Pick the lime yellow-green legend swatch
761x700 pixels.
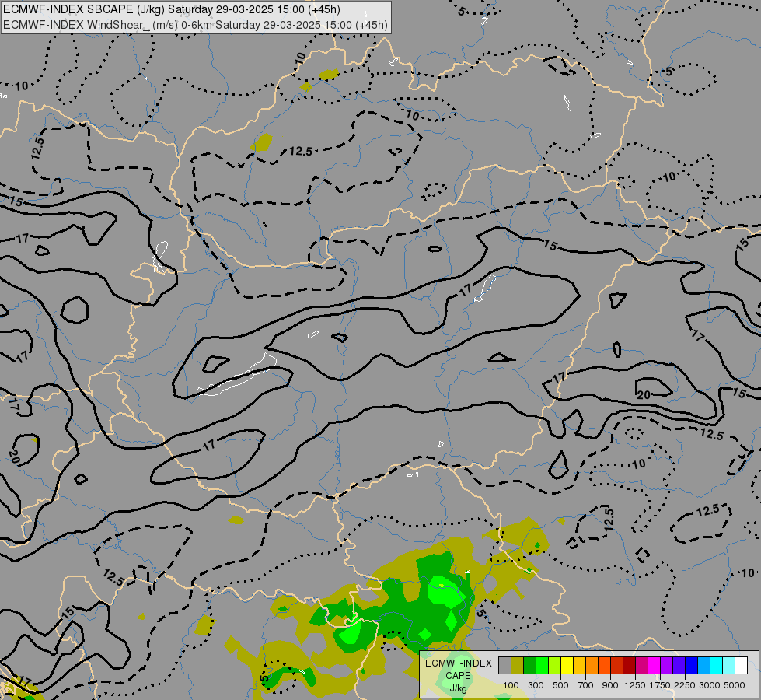point(555,665)
